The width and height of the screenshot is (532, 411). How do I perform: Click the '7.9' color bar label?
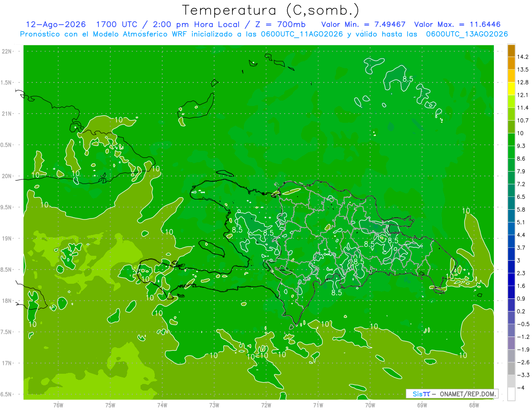(521, 171)
